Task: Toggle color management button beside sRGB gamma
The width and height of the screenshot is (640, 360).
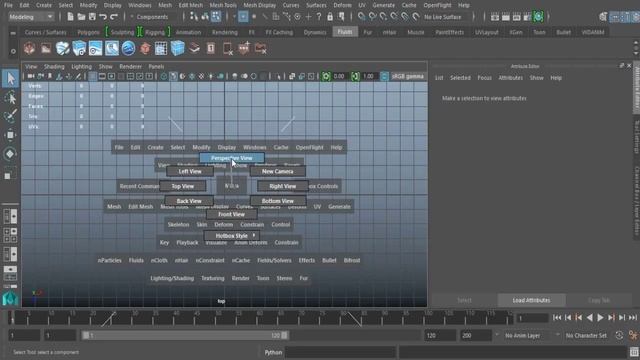Action: coord(384,76)
